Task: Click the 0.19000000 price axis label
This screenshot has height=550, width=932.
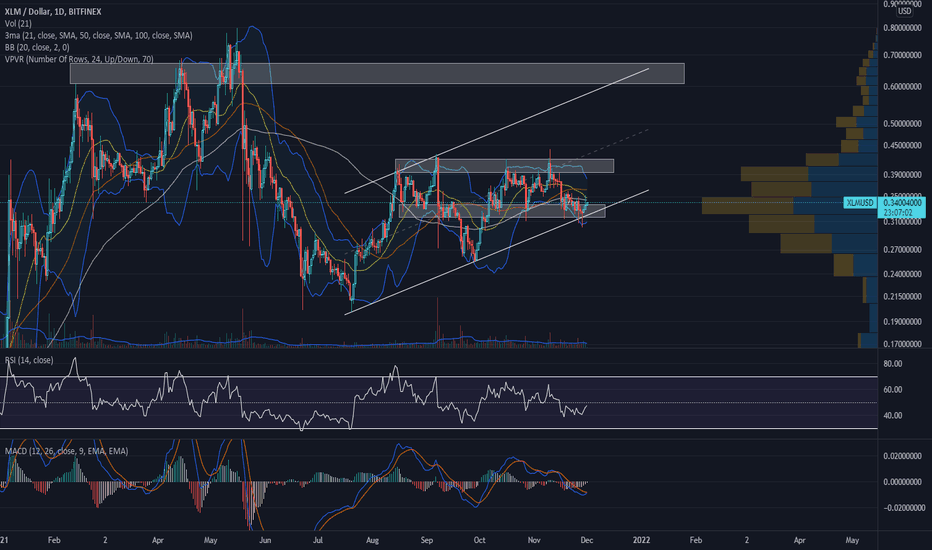Action: click(902, 322)
